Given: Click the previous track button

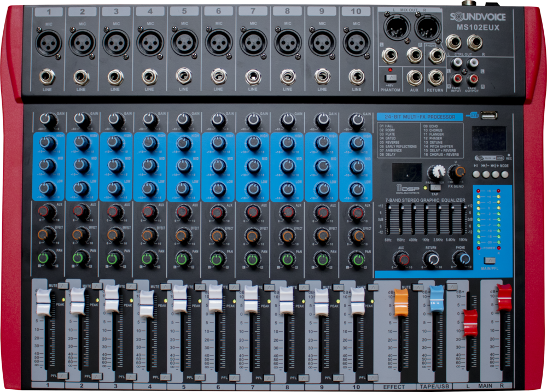Looking at the screenshot, I should [486, 174].
